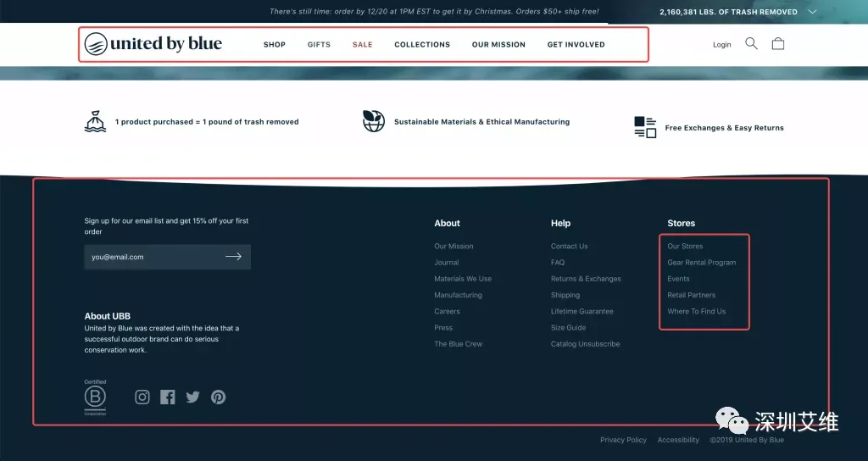Open the SALE menu item

(363, 44)
